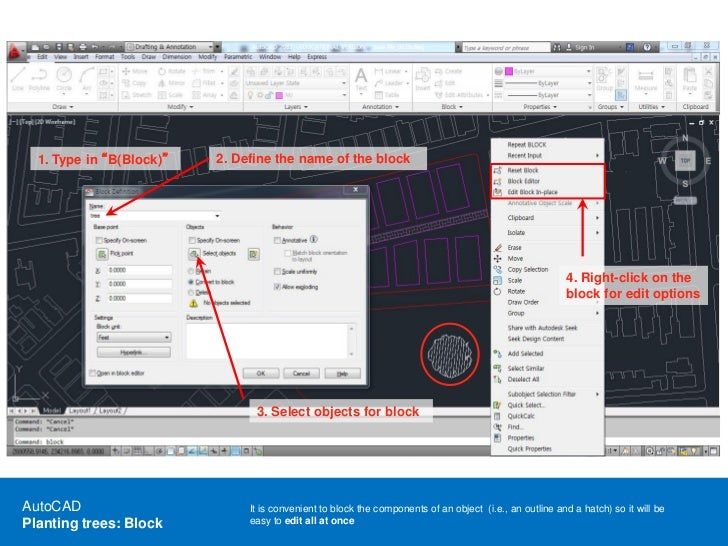Select the Arc tool
Viewport: 728px width, 546px height.
pyautogui.click(x=87, y=78)
